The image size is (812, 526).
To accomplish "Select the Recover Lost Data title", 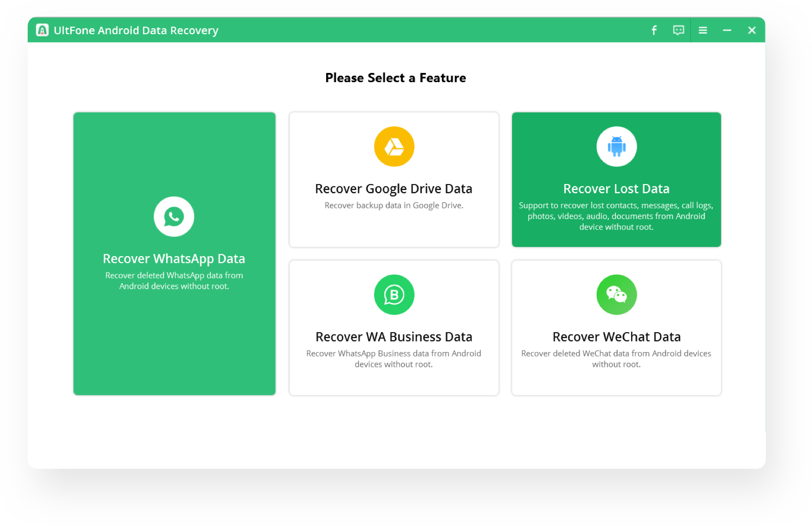I will click(x=616, y=189).
